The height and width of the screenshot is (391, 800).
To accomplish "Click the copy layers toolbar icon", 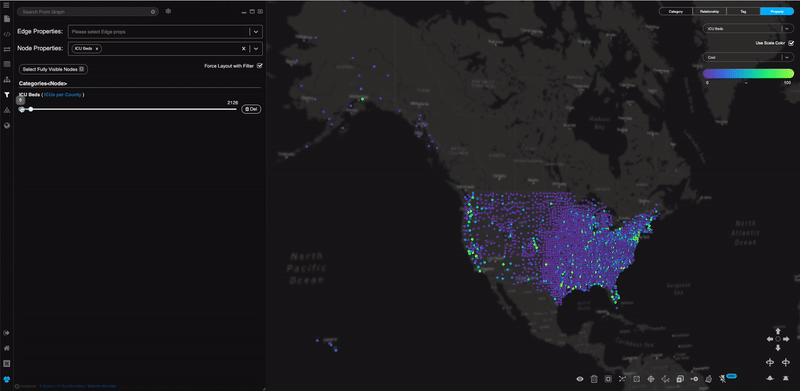I will [680, 379].
